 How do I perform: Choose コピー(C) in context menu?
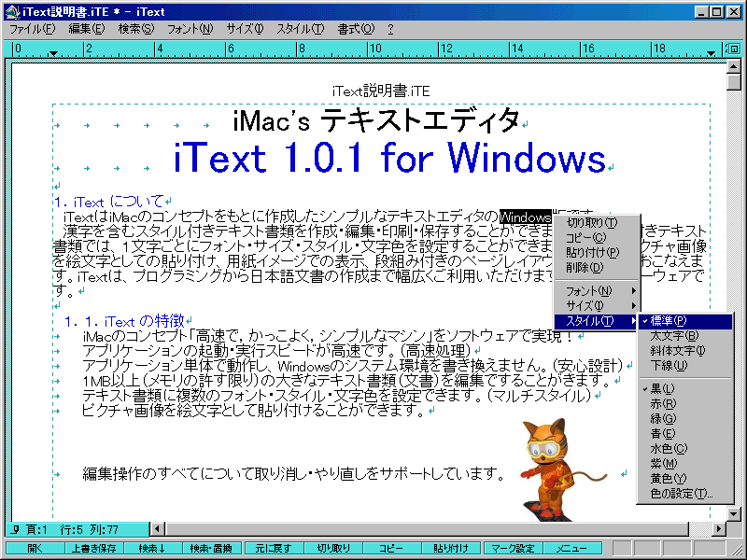tap(596, 238)
